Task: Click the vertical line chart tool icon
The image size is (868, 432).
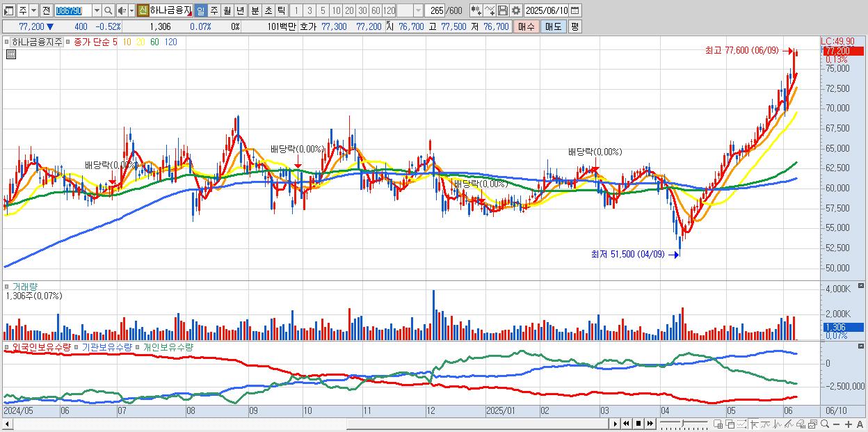Action: click(x=778, y=424)
